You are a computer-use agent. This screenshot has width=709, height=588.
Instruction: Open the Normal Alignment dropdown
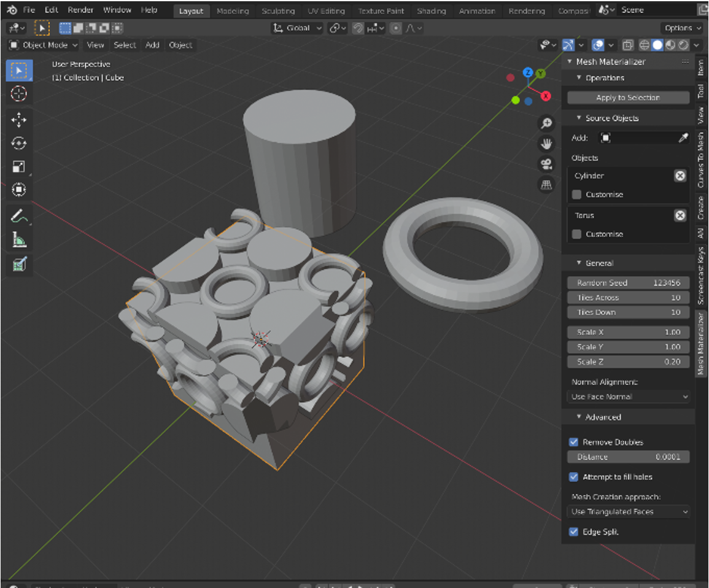click(x=629, y=397)
